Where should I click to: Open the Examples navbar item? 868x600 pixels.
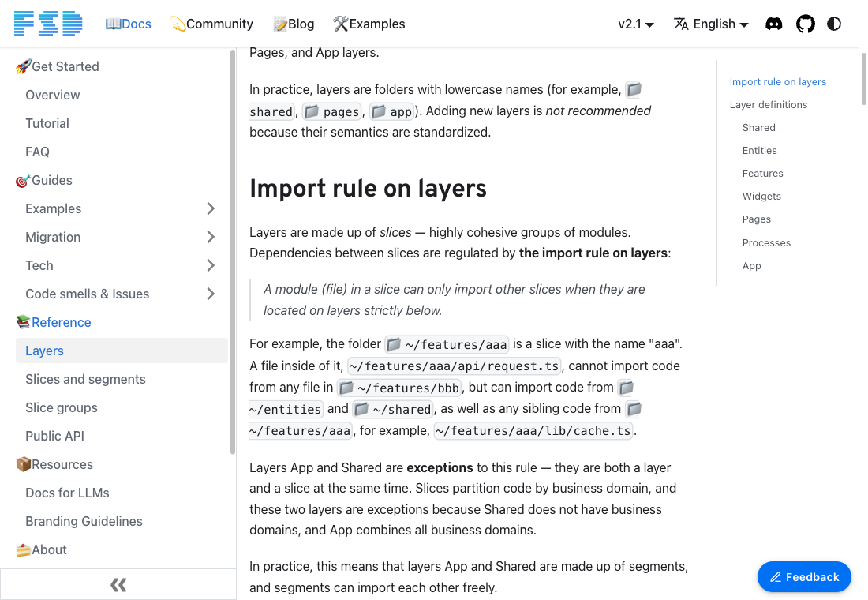point(369,24)
